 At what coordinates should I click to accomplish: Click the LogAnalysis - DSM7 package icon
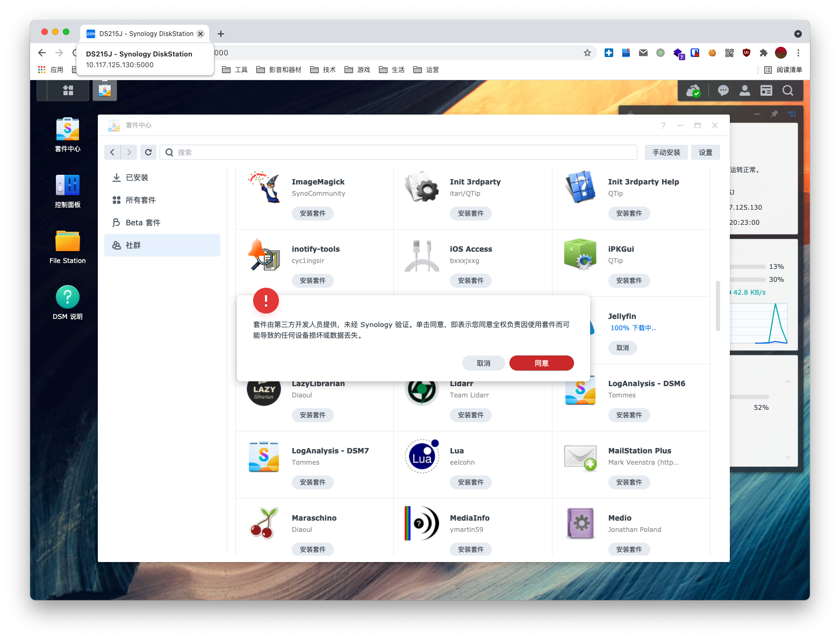pyautogui.click(x=264, y=457)
